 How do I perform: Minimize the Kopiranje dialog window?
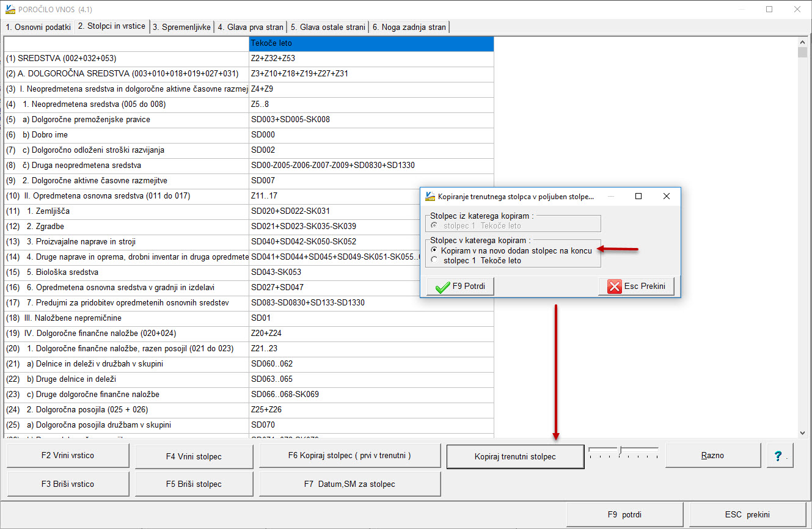(611, 196)
